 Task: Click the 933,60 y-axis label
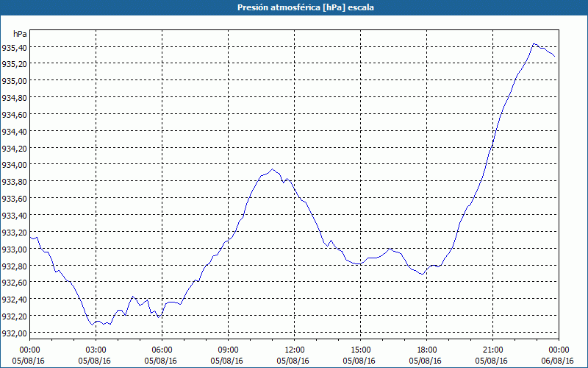click(14, 199)
